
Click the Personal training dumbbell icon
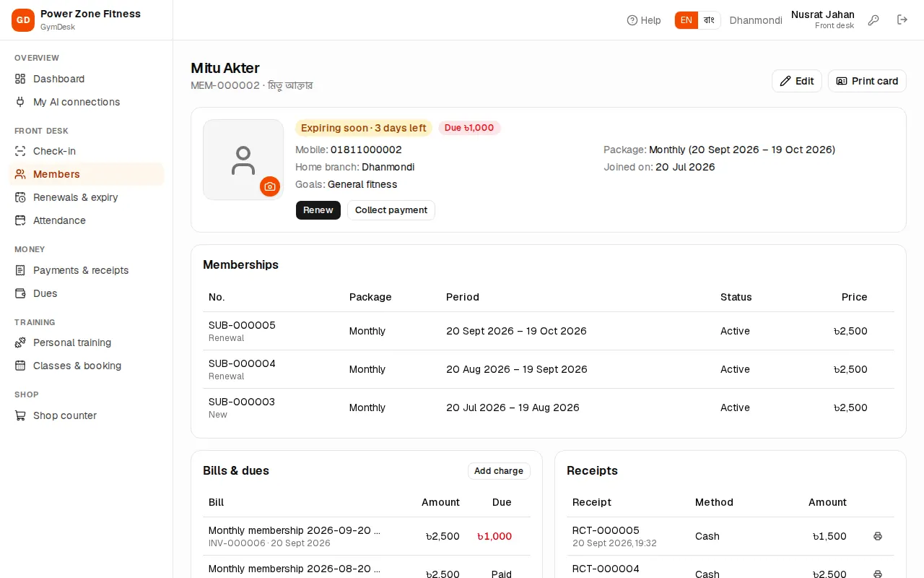[x=20, y=342]
